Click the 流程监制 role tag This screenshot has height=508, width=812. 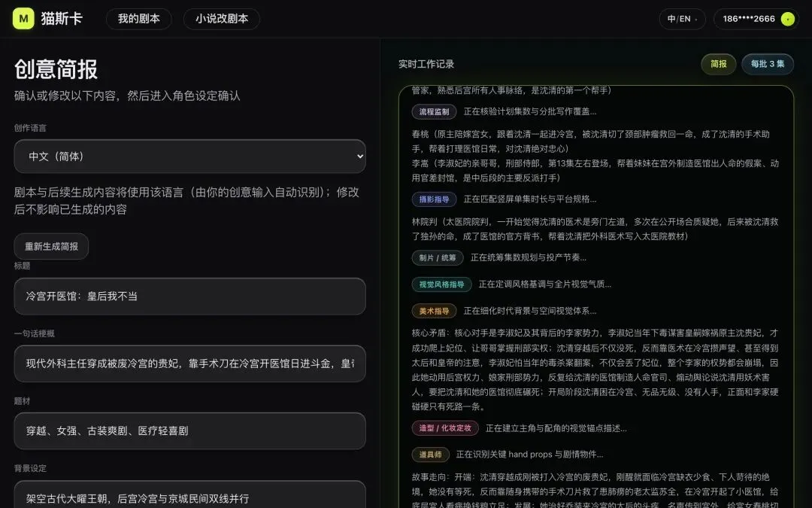point(434,111)
